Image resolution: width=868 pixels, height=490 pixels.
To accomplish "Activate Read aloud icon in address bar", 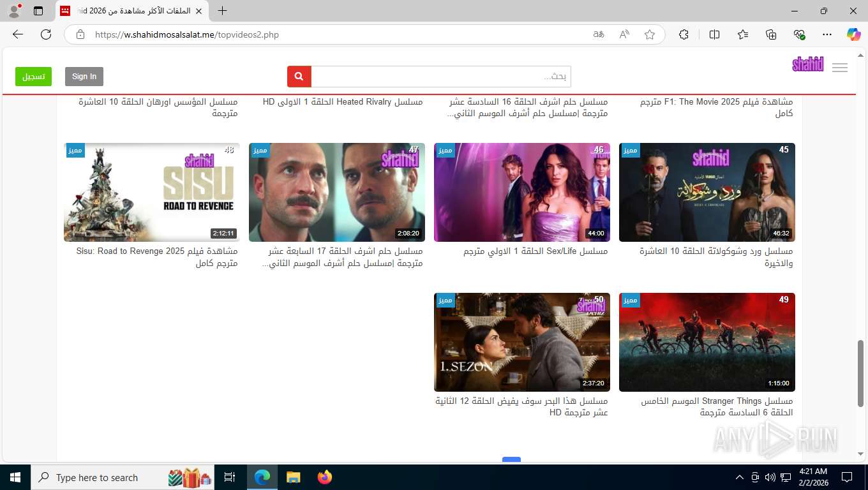I will point(624,34).
